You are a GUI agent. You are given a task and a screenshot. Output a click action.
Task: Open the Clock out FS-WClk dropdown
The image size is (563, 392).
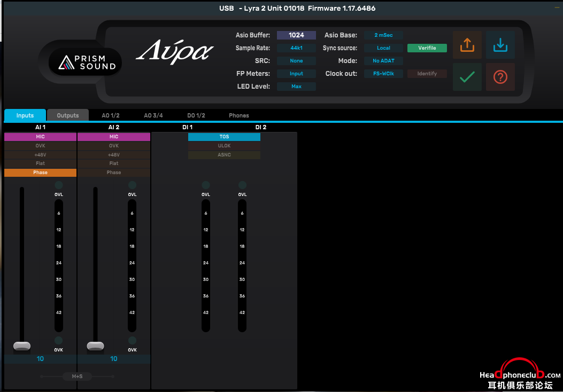tap(383, 74)
